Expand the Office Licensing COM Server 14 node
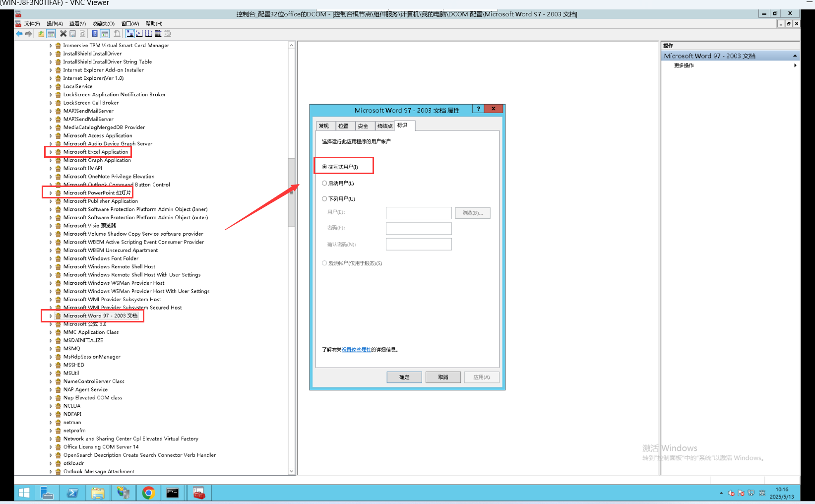 pyautogui.click(x=51, y=447)
